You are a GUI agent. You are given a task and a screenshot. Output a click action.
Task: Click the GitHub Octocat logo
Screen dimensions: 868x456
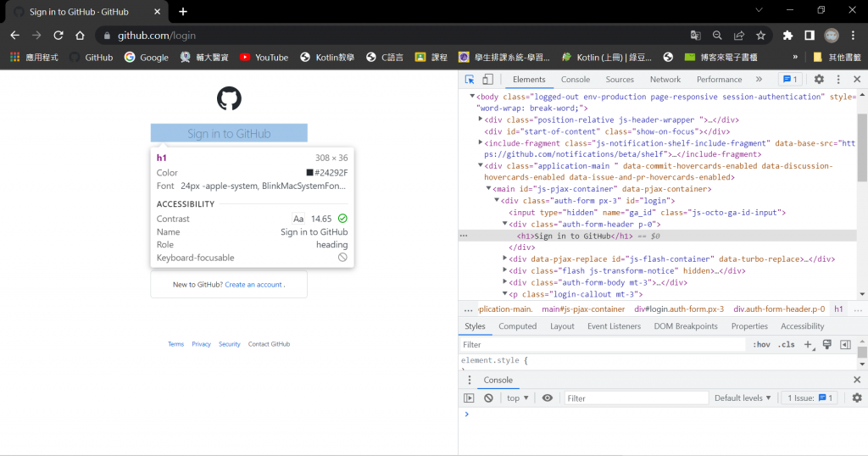point(229,98)
